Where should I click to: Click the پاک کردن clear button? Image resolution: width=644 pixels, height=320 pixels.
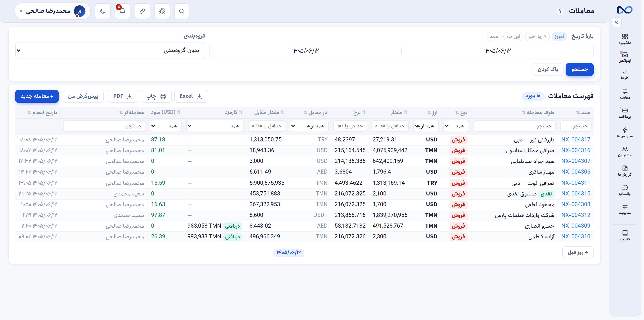[548, 69]
